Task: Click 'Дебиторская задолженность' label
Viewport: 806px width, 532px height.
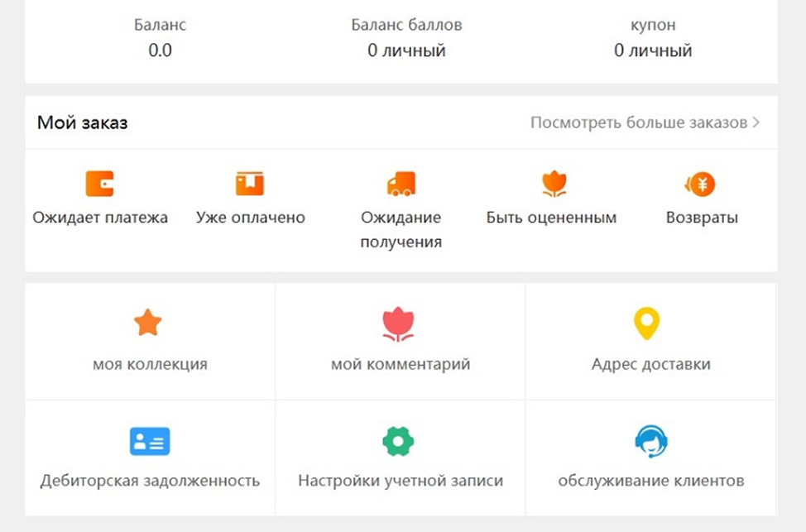Action: tap(150, 479)
